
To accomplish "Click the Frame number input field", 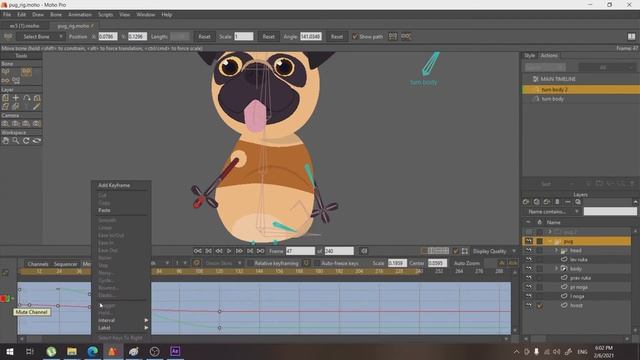I will pos(300,251).
